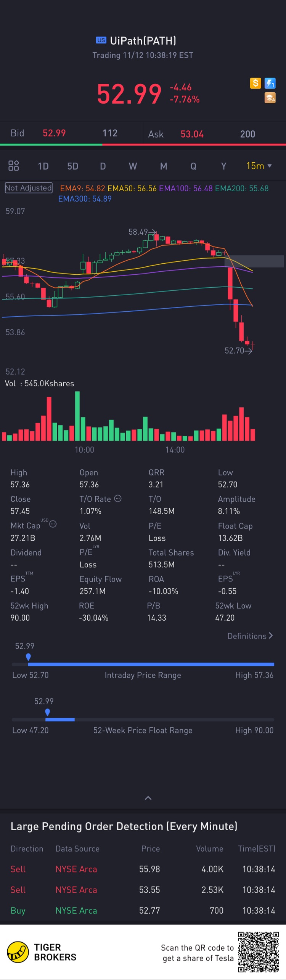Tap the 52wk High value 90.00
The height and width of the screenshot is (980, 286).
point(20,618)
